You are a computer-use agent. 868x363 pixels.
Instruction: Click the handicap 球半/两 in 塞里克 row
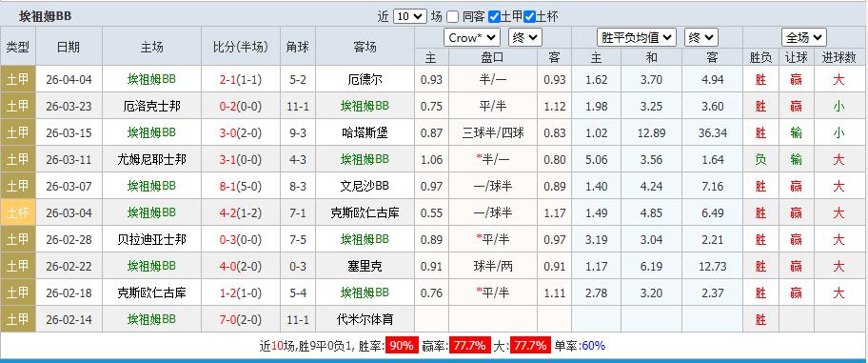(x=493, y=267)
